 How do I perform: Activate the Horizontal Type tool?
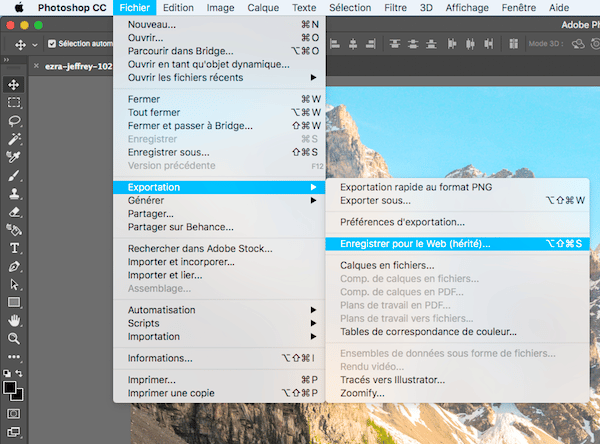14,247
